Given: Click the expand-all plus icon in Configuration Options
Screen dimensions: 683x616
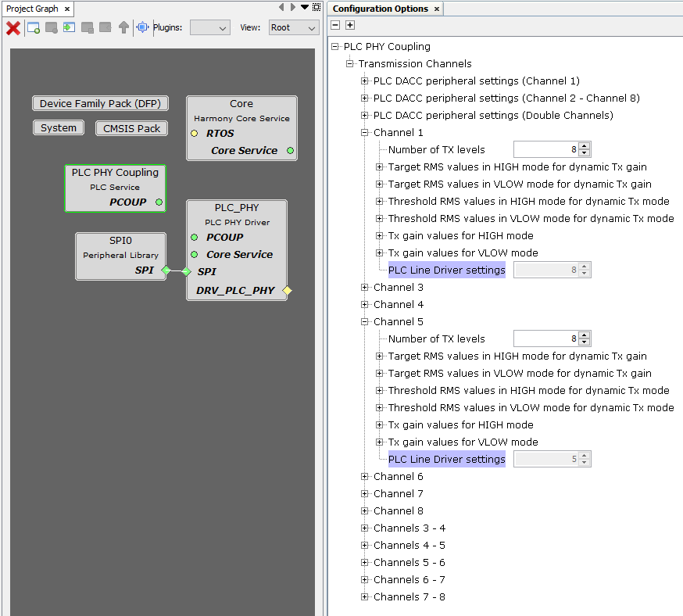Looking at the screenshot, I should coord(350,26).
